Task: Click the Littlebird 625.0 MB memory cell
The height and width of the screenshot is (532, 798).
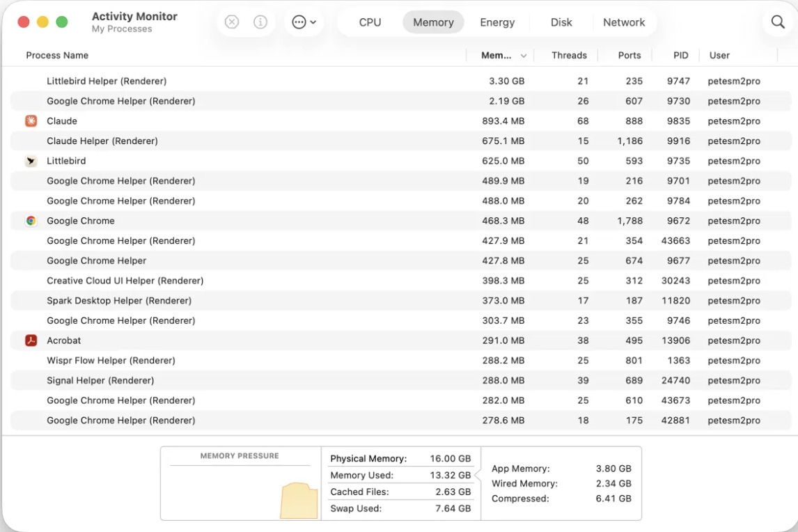Action: click(503, 161)
